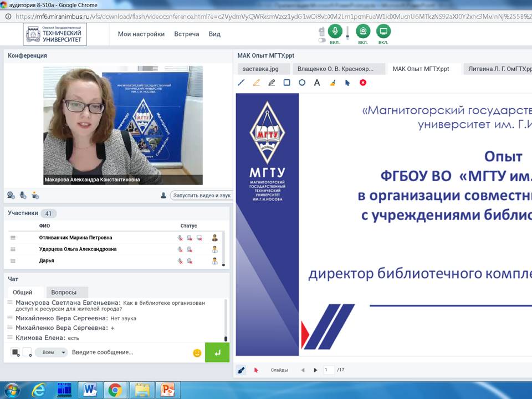Open the 'Вид' menu

pos(214,34)
